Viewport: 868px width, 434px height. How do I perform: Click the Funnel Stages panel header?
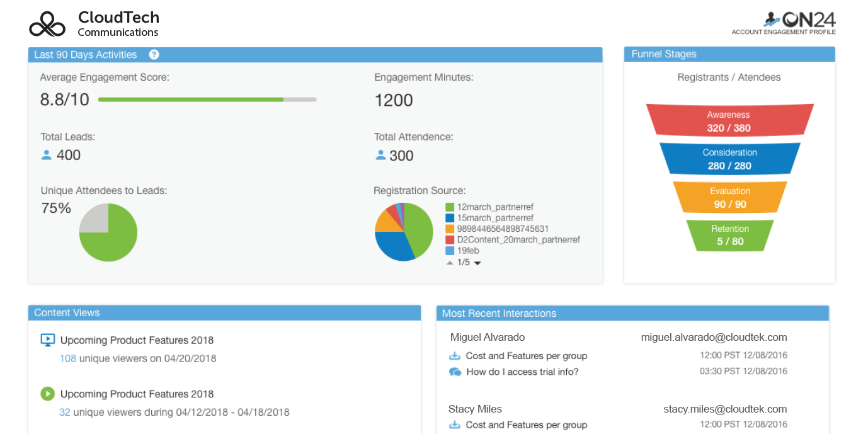click(x=729, y=54)
